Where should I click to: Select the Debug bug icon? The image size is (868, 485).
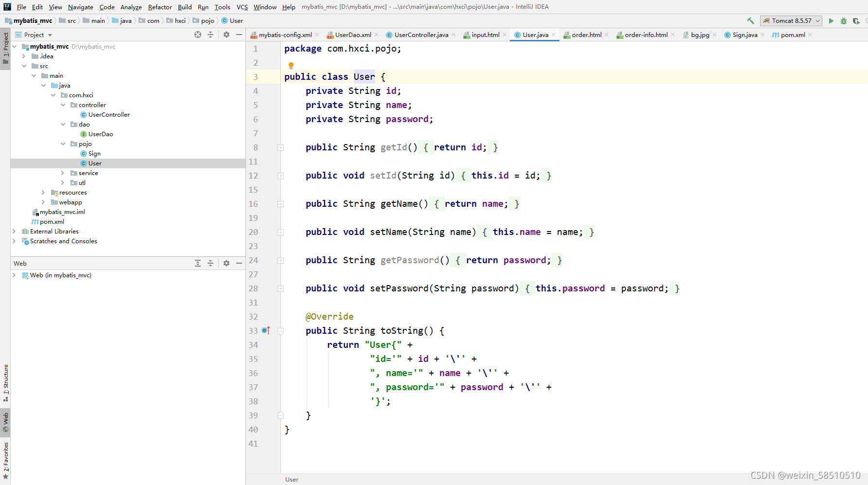pyautogui.click(x=844, y=21)
